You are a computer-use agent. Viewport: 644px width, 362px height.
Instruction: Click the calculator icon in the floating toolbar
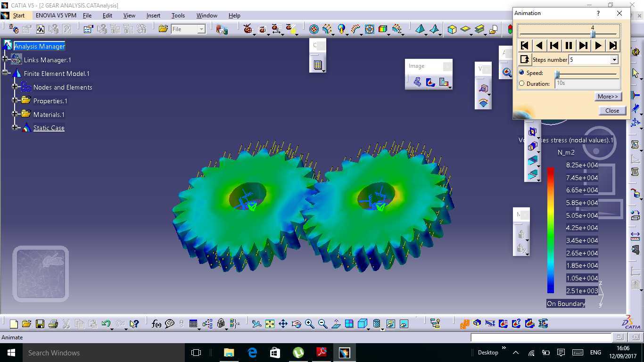(x=318, y=65)
